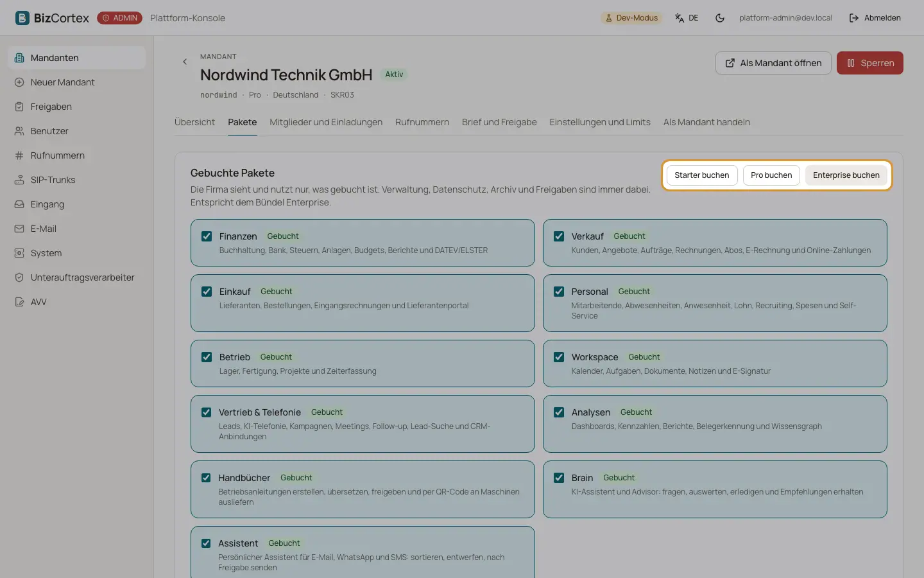Click the Dev-Modus badge

pos(631,18)
